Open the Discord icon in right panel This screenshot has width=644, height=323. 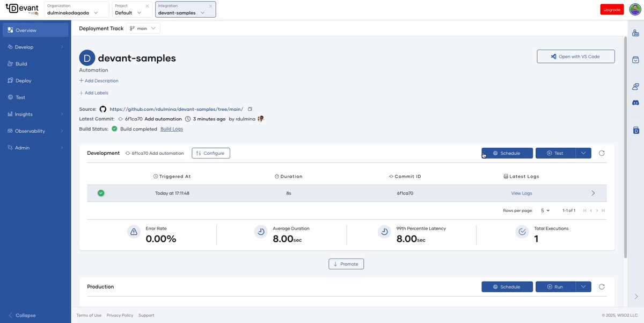tap(636, 102)
